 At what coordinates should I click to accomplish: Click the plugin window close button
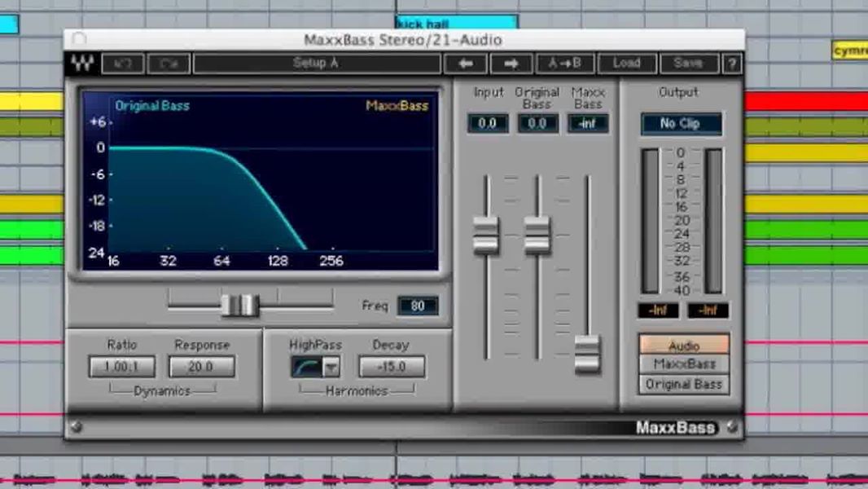pyautogui.click(x=79, y=39)
